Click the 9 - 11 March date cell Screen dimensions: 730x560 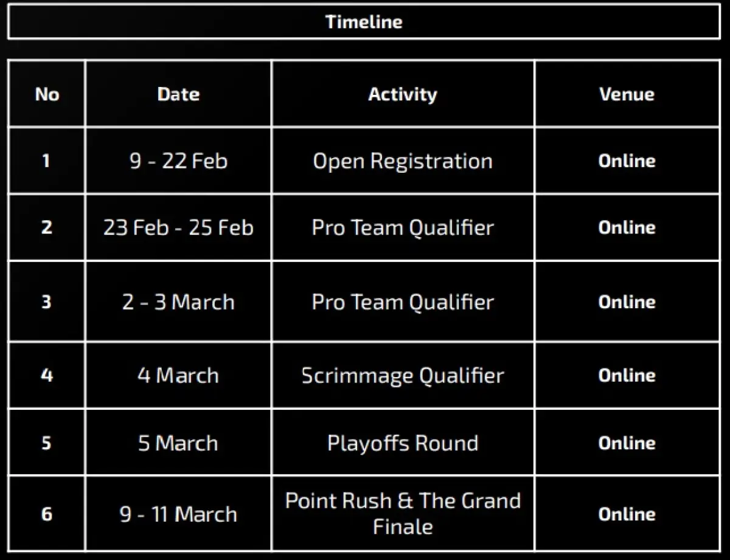click(x=178, y=514)
